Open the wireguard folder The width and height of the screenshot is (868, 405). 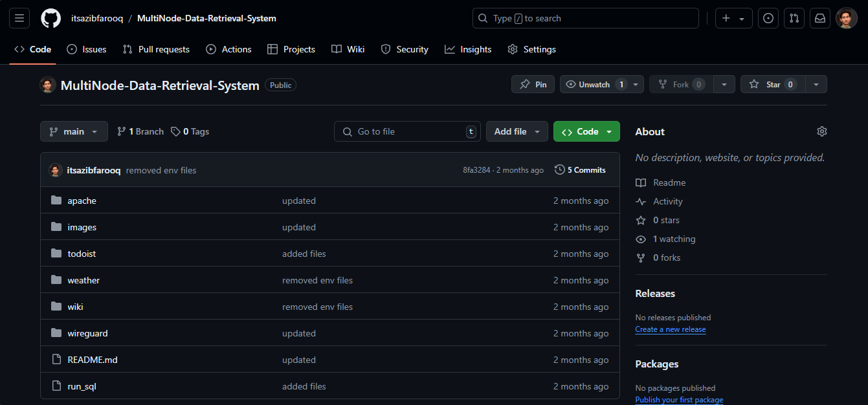point(87,333)
